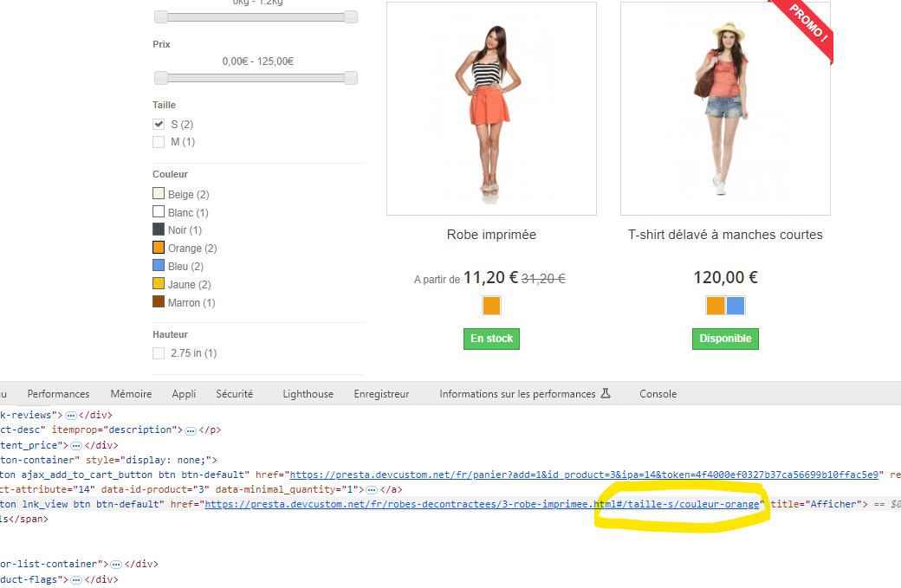901x588 pixels.
Task: Click the left handle of the Prix slider
Action: [161, 78]
